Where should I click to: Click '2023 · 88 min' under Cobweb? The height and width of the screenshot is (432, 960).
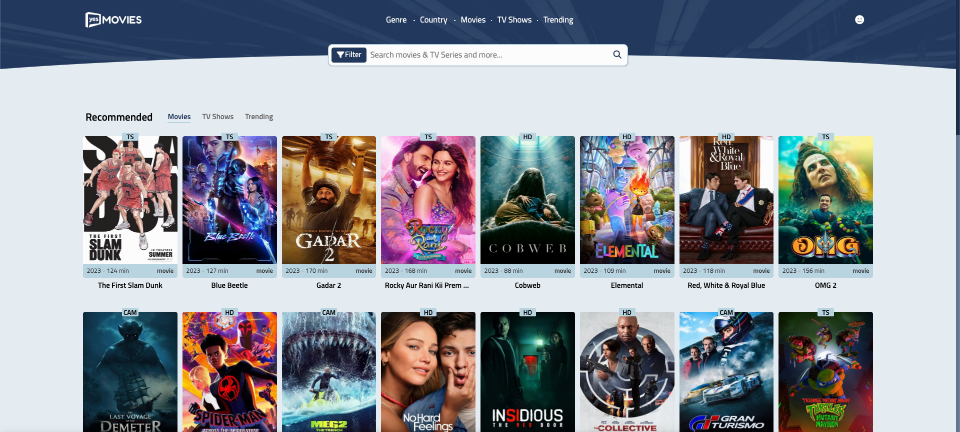[x=503, y=270]
